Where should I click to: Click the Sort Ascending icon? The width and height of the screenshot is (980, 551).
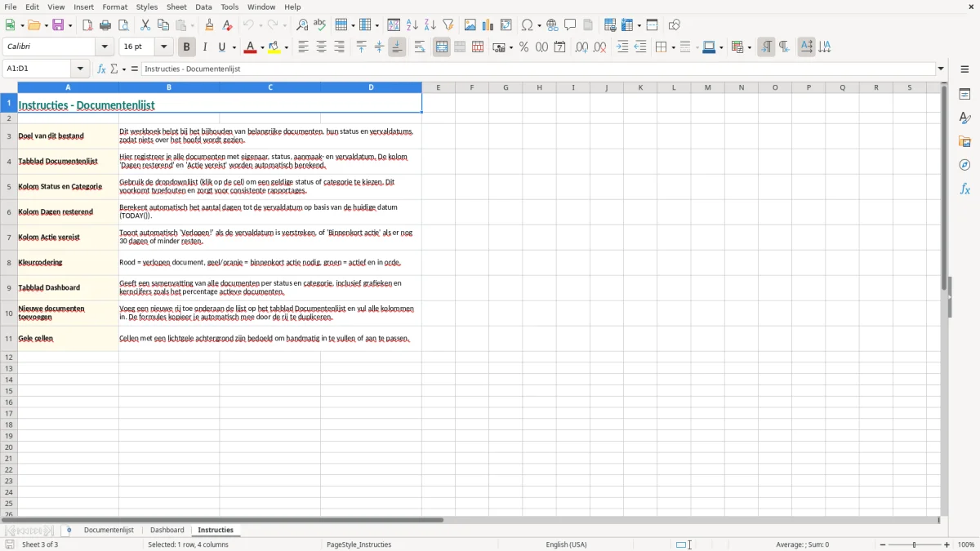coord(412,25)
